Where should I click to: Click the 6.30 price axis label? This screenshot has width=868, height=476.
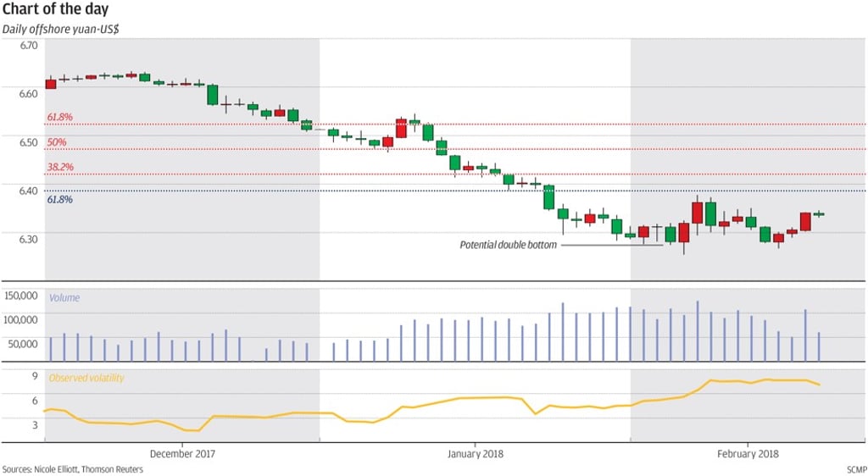29,240
